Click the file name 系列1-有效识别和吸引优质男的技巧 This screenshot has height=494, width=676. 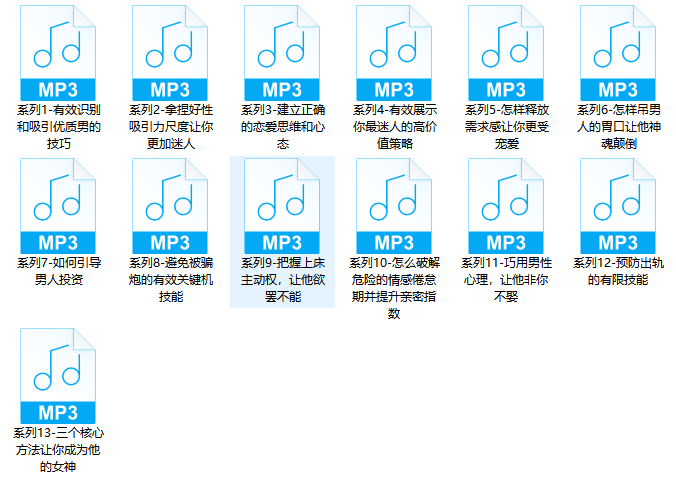coord(59,127)
